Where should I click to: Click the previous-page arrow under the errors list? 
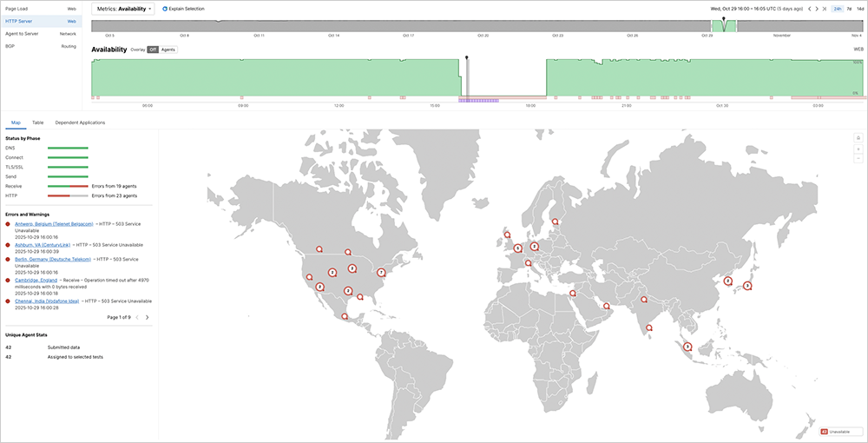point(137,317)
